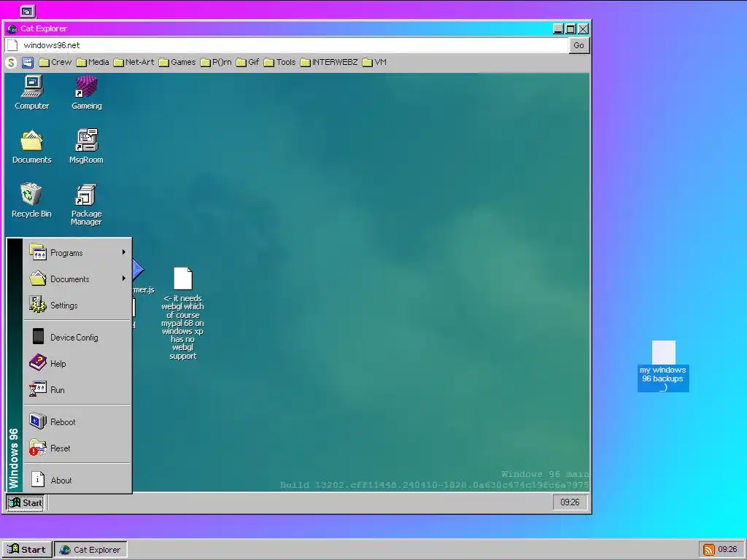
Task: Open the Documents folder desktop icon
Action: [32, 147]
